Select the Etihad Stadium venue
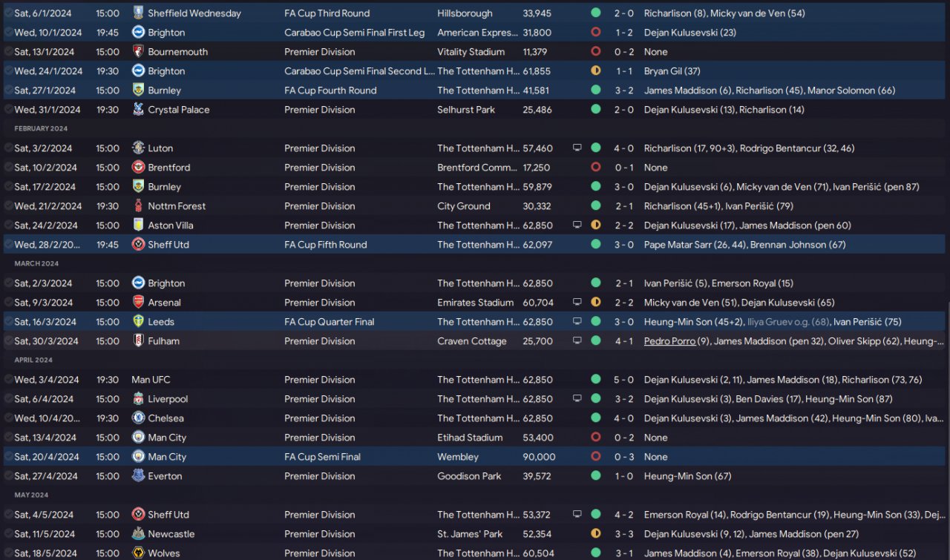Viewport: 950px width, 560px height. 470,438
